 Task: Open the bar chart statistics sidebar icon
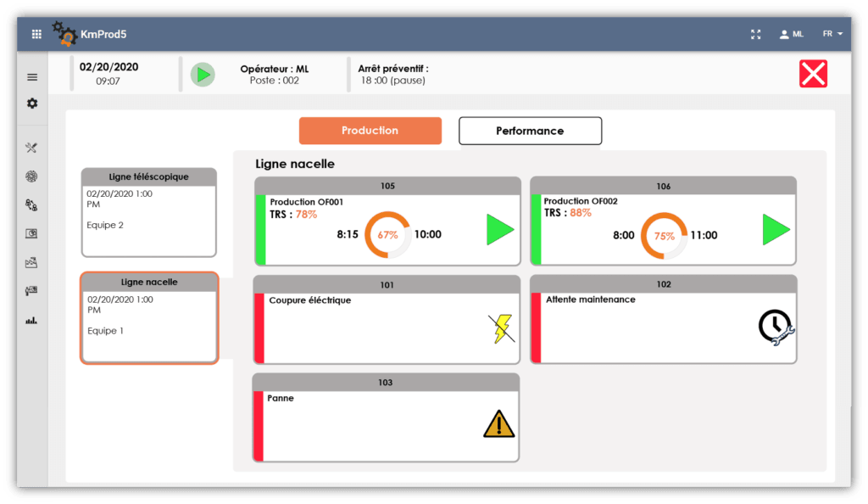point(31,320)
